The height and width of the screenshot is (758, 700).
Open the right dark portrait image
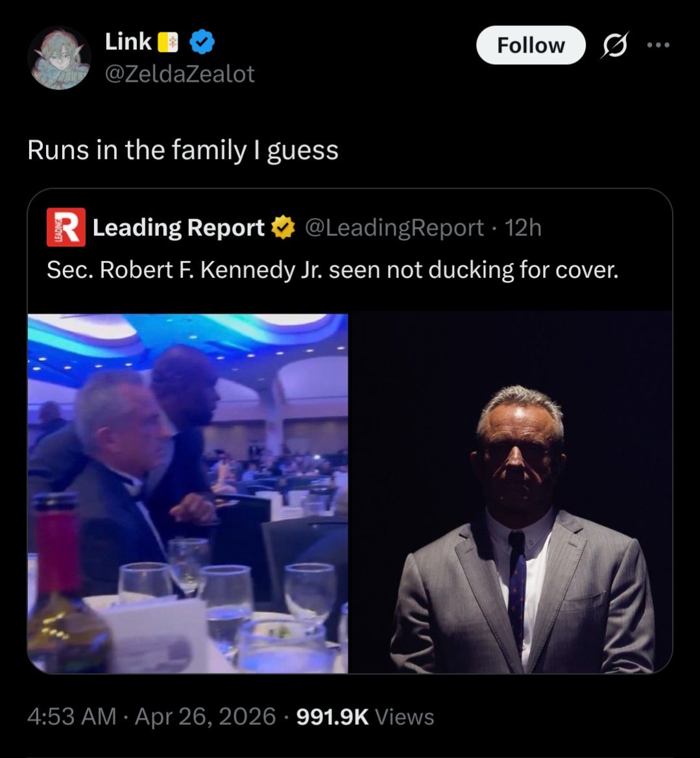[511, 493]
